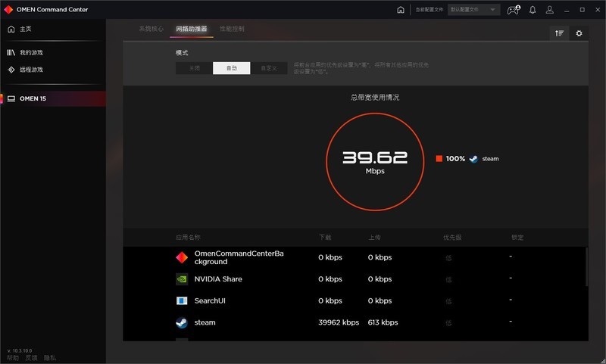The height and width of the screenshot is (364, 606).
Task: Click the 总带宽使用情况 heading
Action: point(375,98)
